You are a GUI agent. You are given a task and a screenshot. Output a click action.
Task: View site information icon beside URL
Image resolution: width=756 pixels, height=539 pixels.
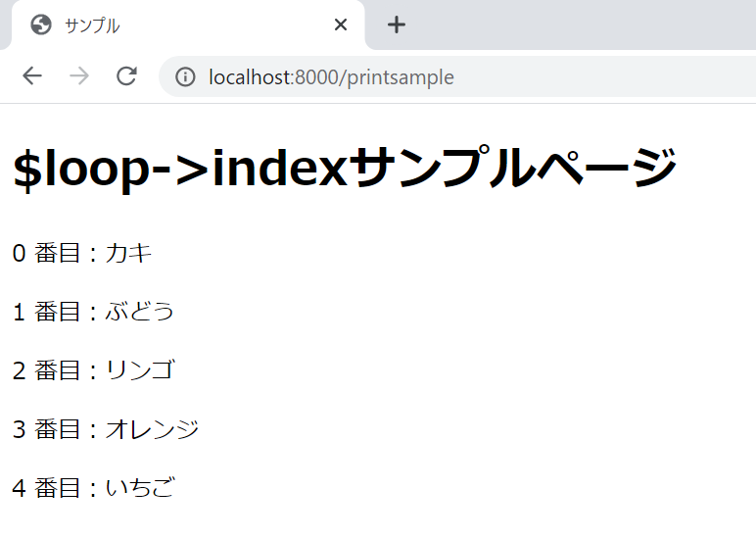184,76
